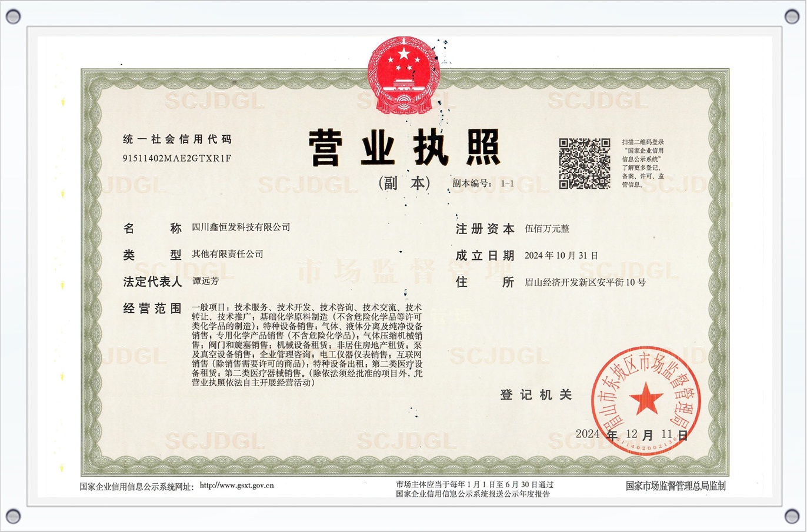Click the establishment date 2024年10月31日

tap(561, 255)
